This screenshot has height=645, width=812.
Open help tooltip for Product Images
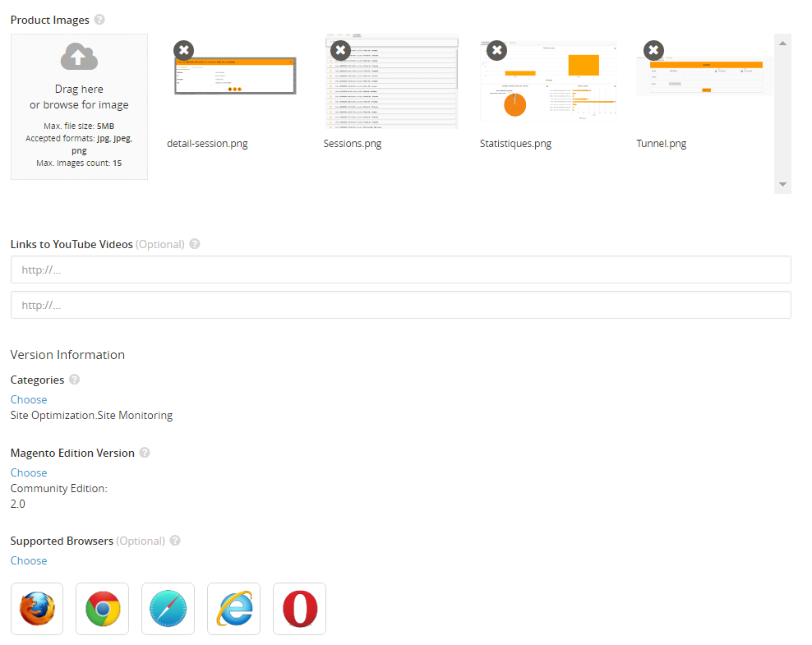coord(99,20)
